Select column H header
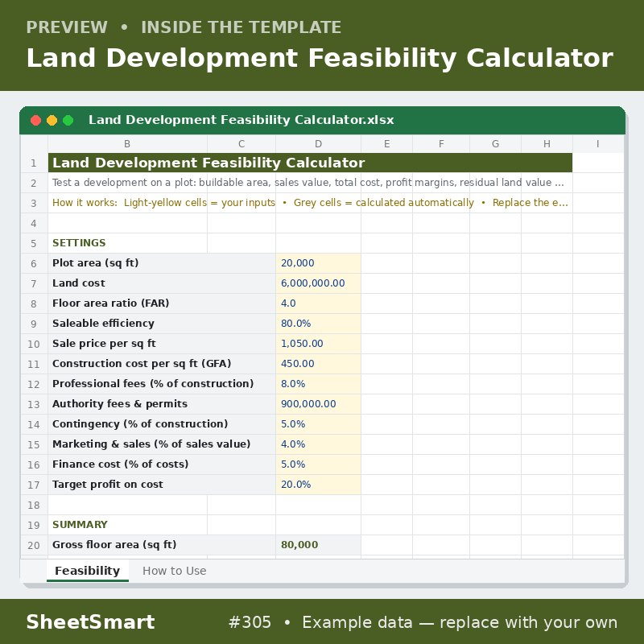 coord(547,144)
